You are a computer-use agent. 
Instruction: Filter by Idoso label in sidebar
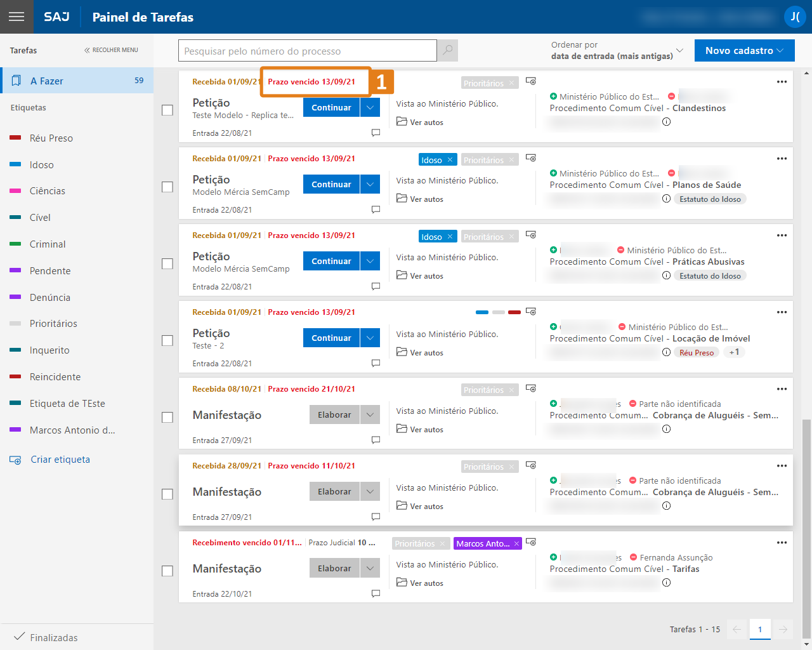tap(41, 164)
